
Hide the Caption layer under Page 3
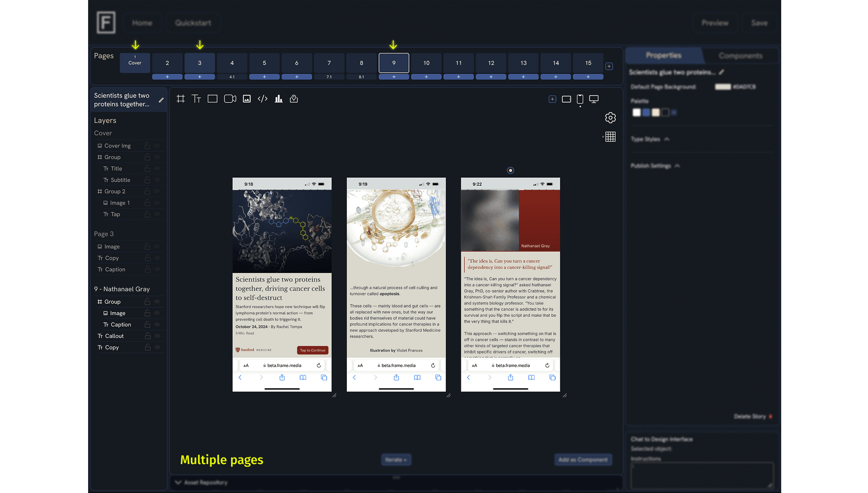coord(157,269)
